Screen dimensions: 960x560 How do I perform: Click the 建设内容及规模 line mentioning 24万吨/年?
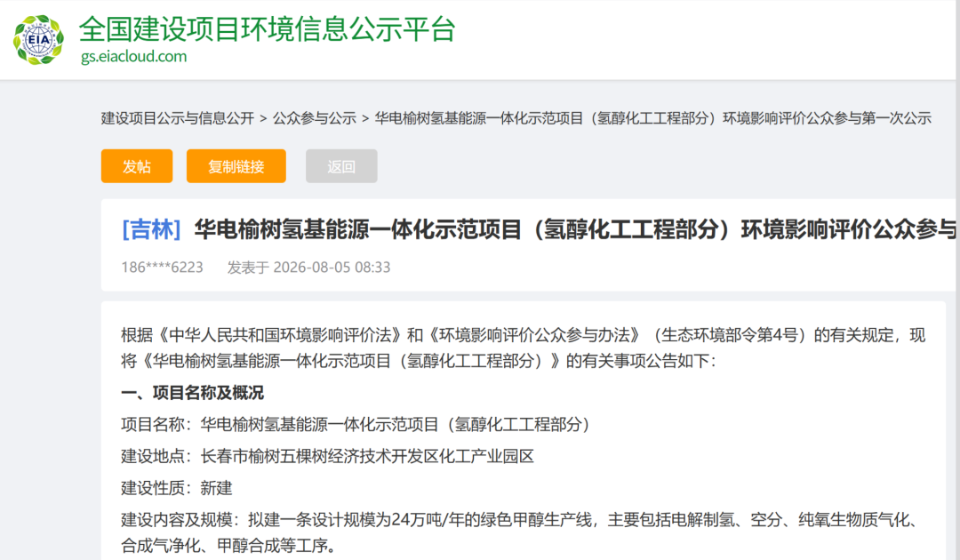click(519, 520)
